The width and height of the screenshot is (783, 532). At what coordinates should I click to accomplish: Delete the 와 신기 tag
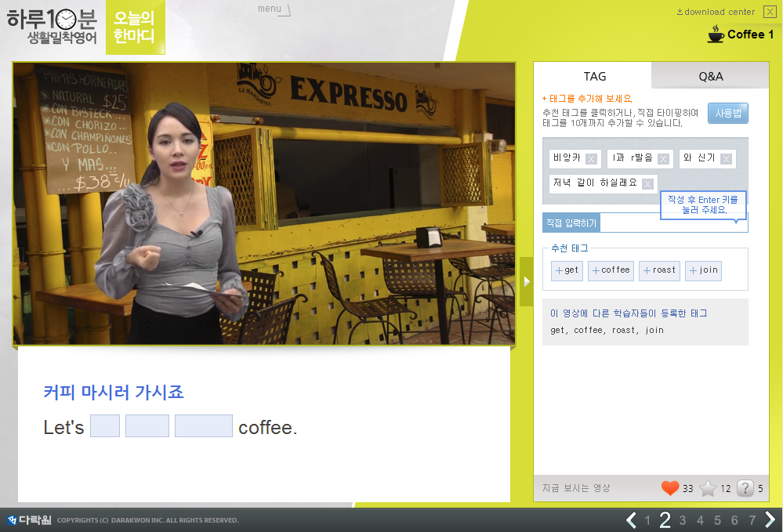[726, 159]
